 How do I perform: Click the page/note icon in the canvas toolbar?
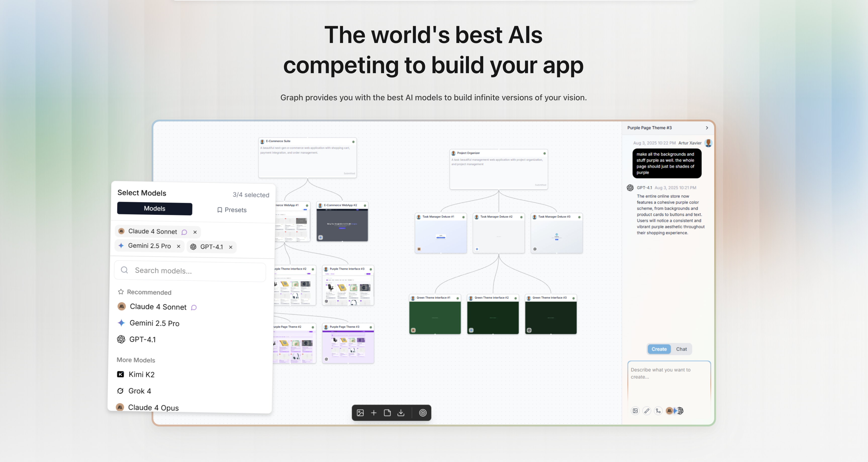[387, 413]
